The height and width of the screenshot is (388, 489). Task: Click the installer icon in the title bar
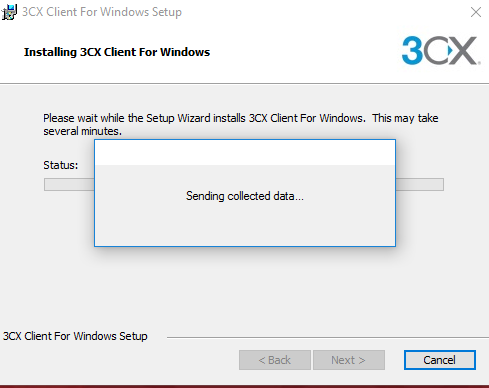click(x=9, y=12)
